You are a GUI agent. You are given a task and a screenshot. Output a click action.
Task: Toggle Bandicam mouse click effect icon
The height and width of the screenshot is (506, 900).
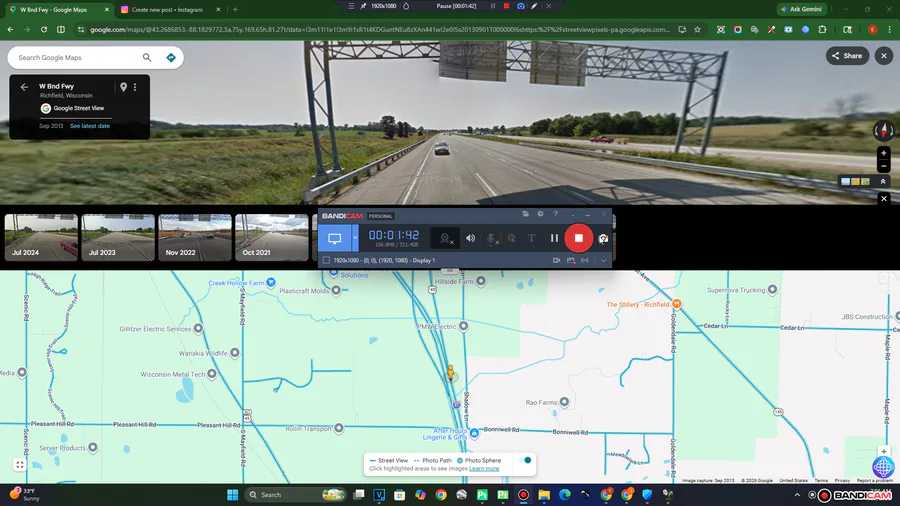pyautogui.click(x=511, y=238)
